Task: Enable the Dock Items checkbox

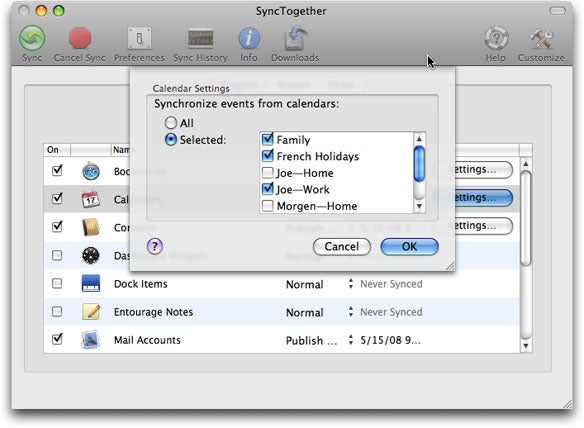Action: coord(57,283)
